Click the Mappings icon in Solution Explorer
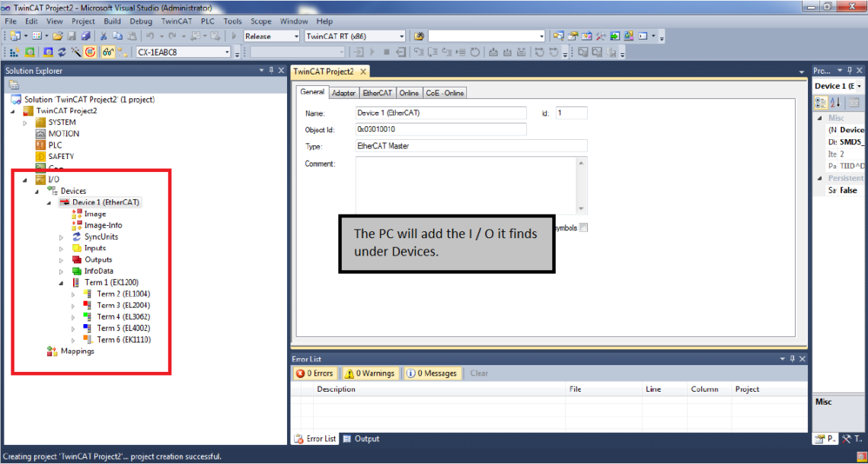Screen dimensions: 868x464 (52, 351)
